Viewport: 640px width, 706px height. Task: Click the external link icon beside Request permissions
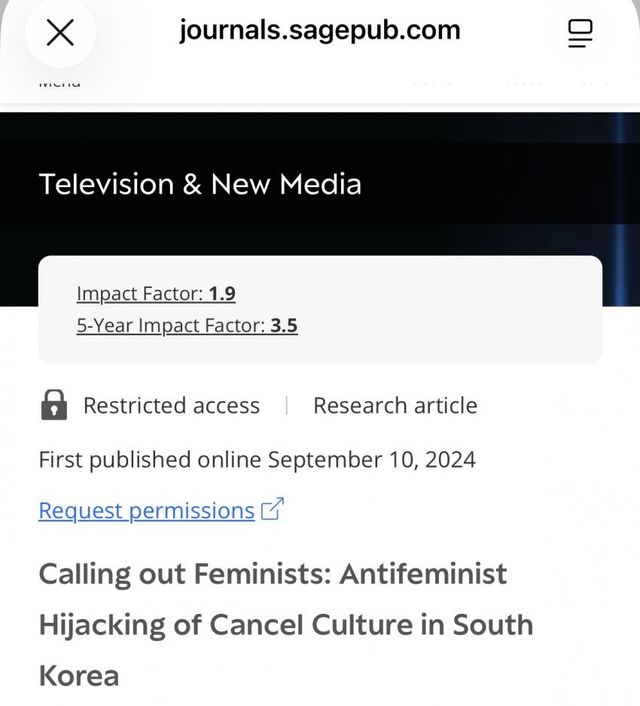(x=272, y=509)
